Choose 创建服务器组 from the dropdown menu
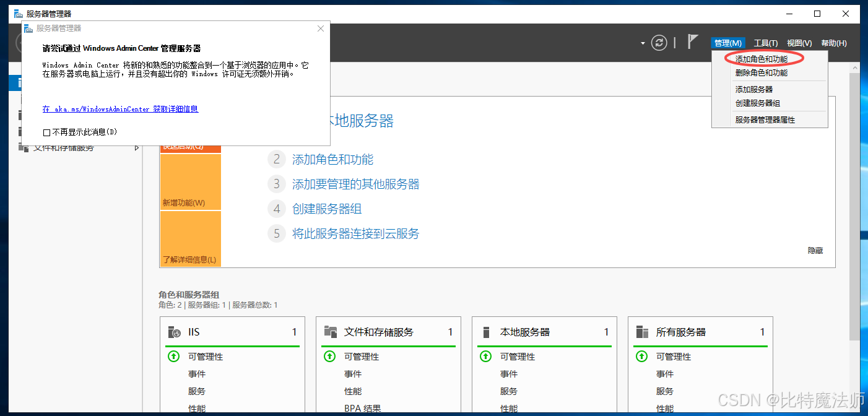The height and width of the screenshot is (416, 868). [758, 103]
